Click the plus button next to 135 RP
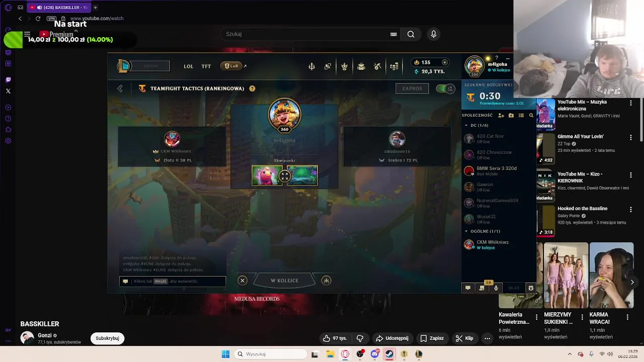Screen dimensions: 644x362 coord(444,62)
